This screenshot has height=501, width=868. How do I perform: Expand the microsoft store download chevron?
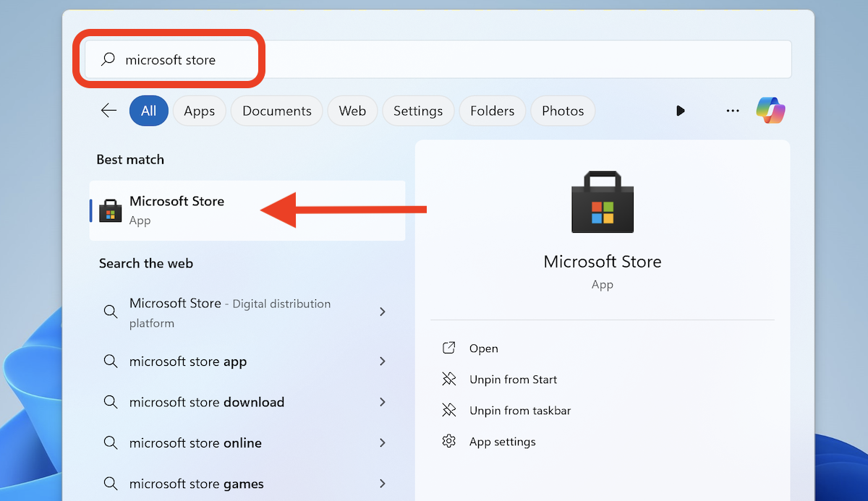(x=383, y=402)
